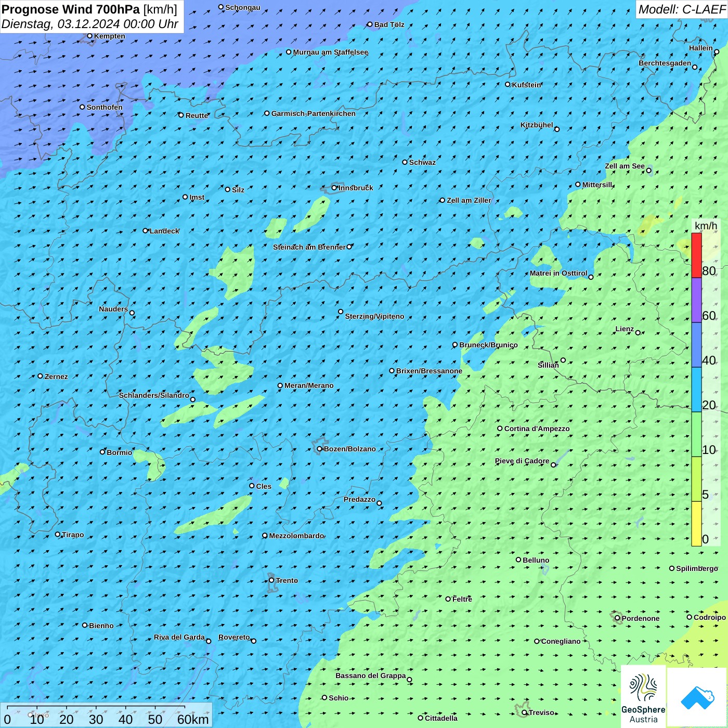728x728 pixels.
Task: Select the Lienz location marker
Action: click(x=638, y=333)
